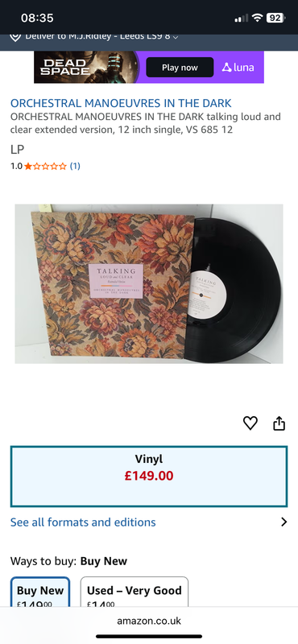Tap the battery indicator in status bar
Image resolution: width=298 pixels, height=644 pixels.
276,18
